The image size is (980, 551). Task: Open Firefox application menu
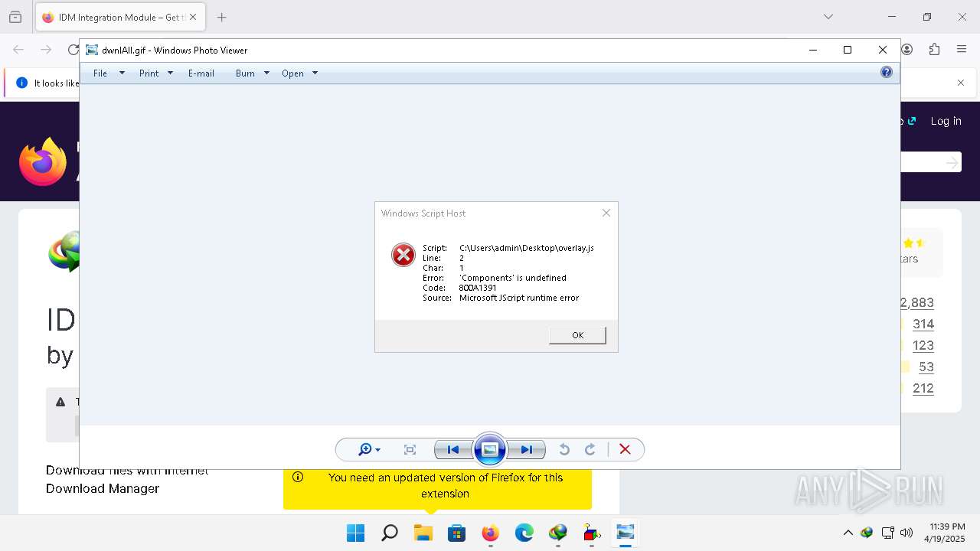point(962,50)
